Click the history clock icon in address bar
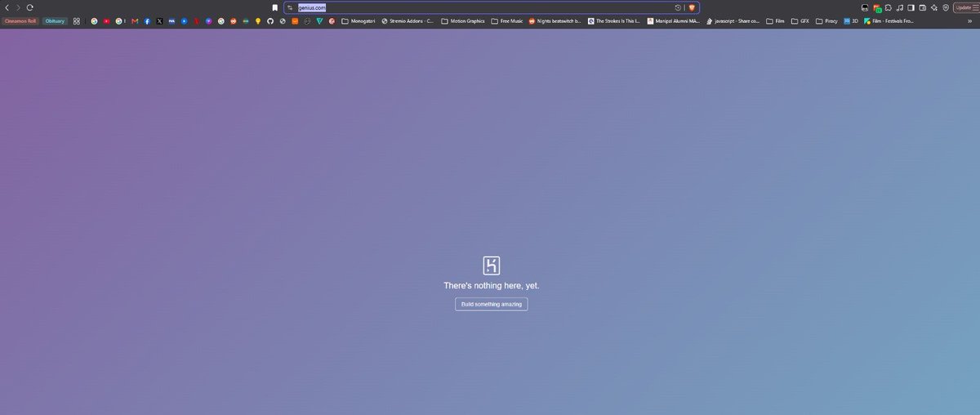 point(678,7)
